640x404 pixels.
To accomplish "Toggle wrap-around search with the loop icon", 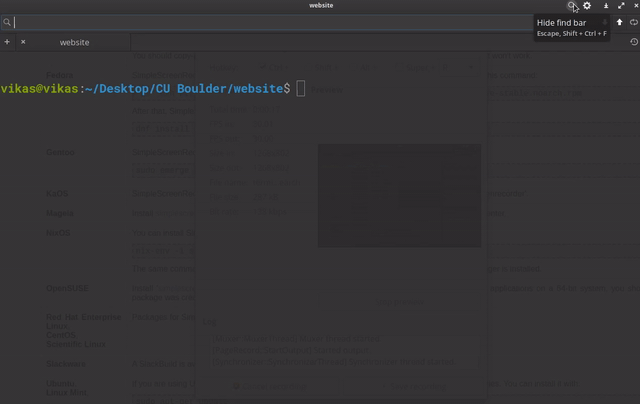I will pyautogui.click(x=633, y=22).
